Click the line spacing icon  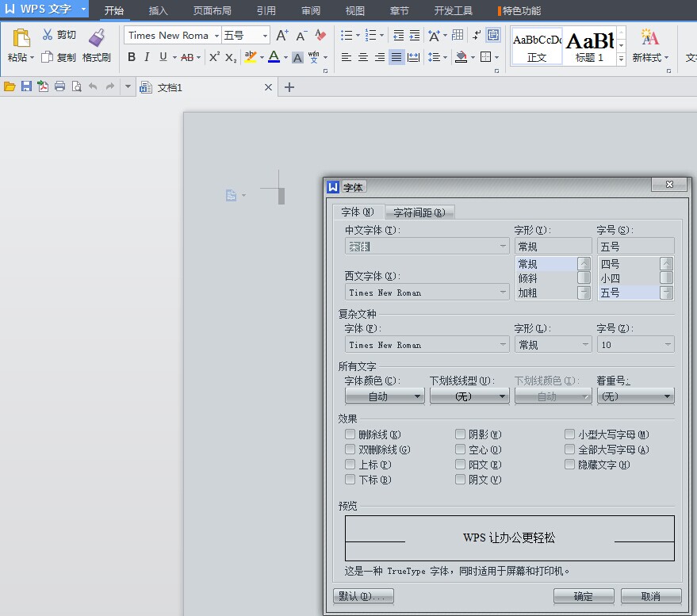(434, 57)
